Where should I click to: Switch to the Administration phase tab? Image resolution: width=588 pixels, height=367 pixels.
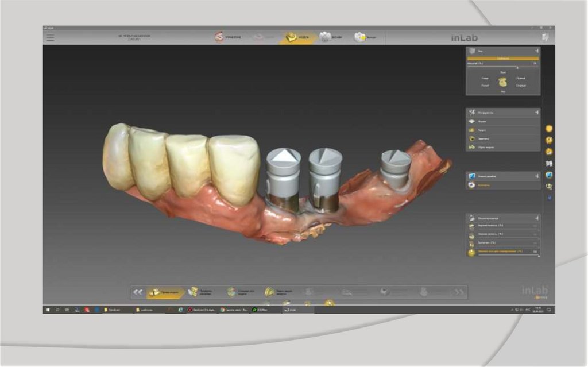(x=227, y=37)
